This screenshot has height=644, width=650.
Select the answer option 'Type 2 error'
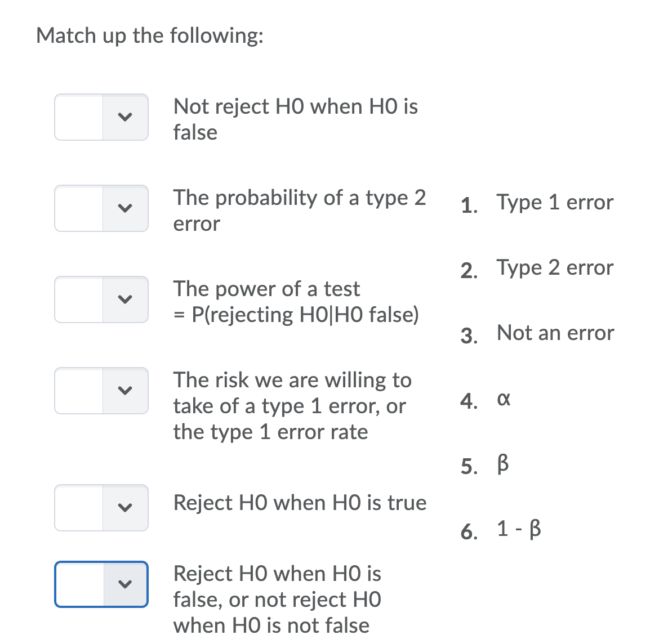[555, 267]
